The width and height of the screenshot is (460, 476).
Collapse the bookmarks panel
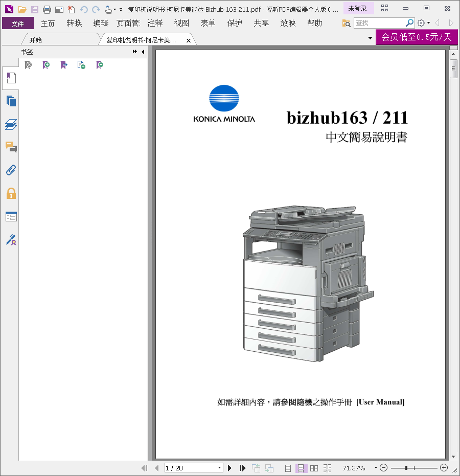[143, 52]
